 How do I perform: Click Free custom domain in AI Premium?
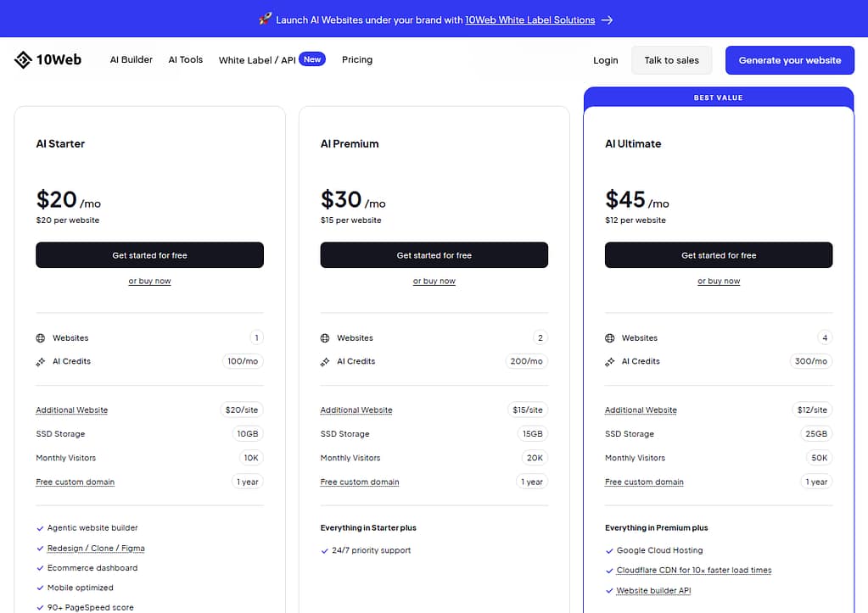click(x=360, y=482)
